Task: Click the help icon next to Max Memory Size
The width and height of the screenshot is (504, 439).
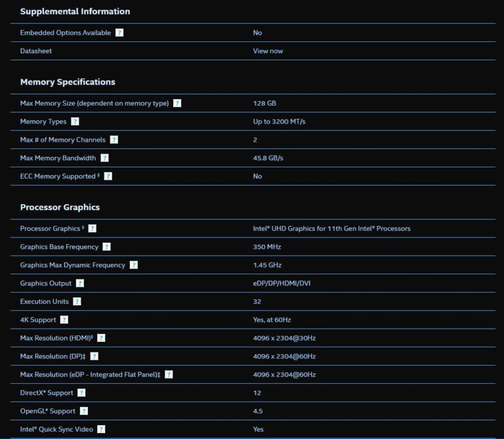Action: coord(177,104)
